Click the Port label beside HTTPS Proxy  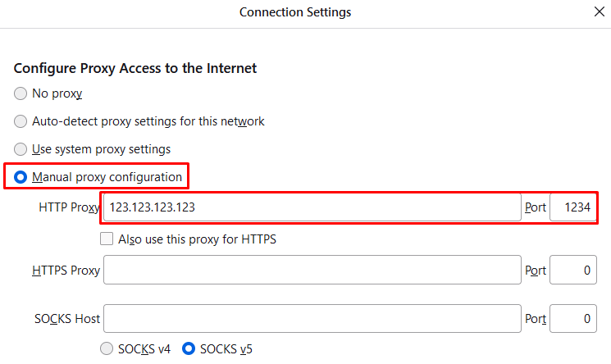click(536, 271)
